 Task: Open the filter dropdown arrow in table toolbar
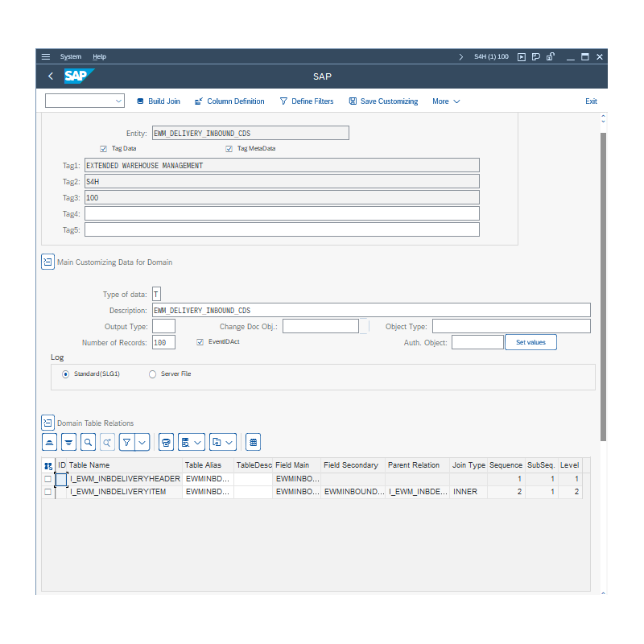[142, 442]
